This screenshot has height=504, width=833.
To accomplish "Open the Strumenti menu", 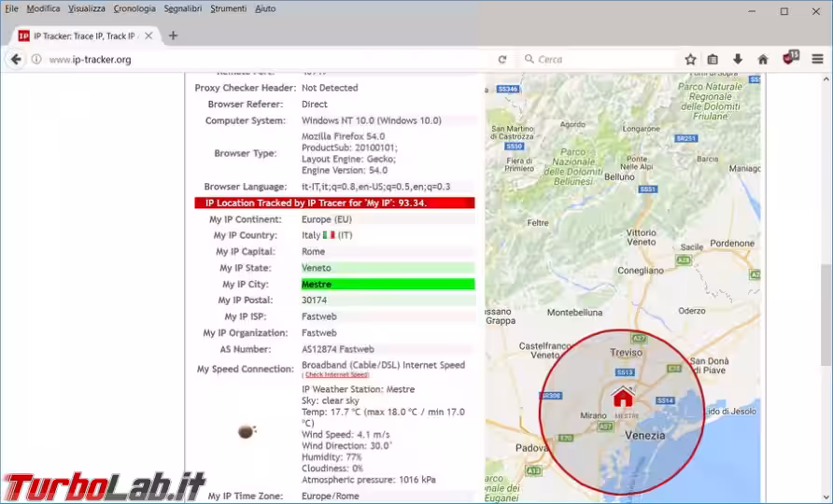I will (229, 8).
